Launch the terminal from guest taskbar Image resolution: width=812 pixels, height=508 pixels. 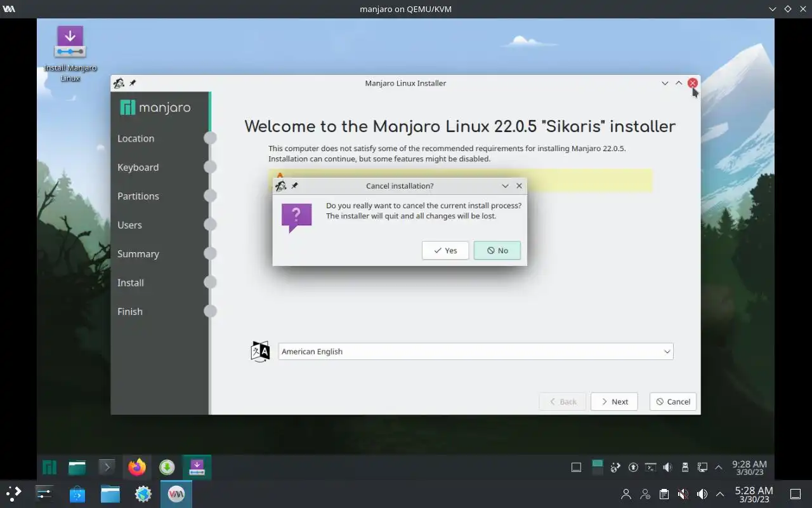click(107, 467)
